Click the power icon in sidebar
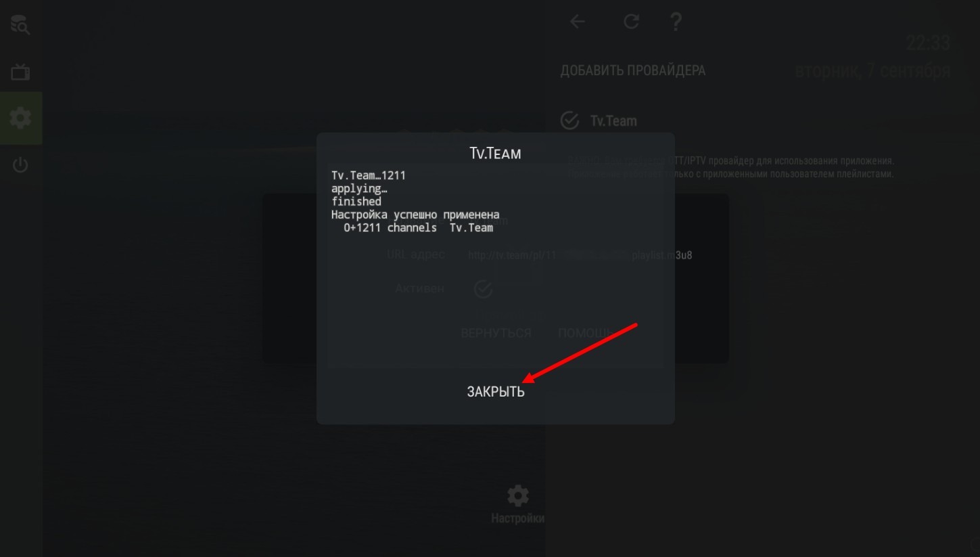980x557 pixels. pyautogui.click(x=20, y=165)
